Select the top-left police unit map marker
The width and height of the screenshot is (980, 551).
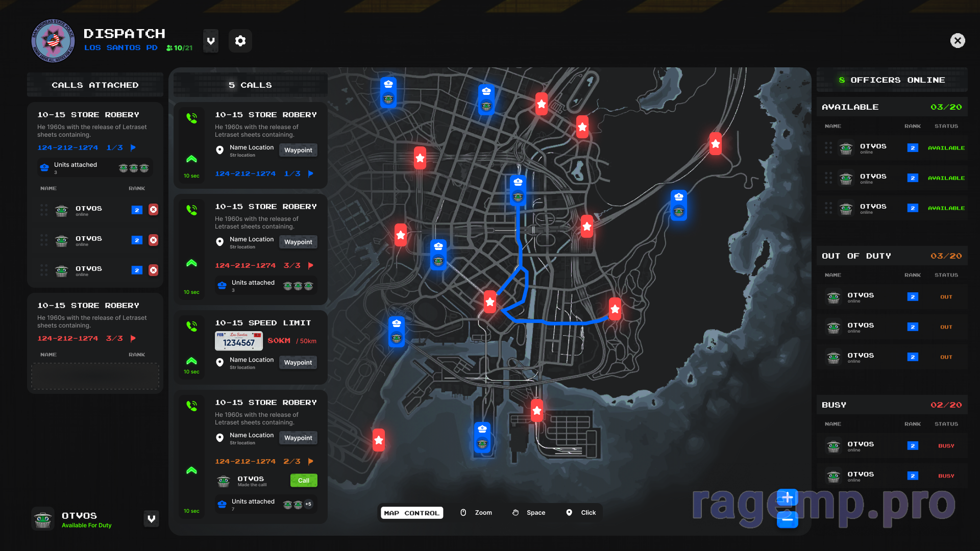click(388, 92)
